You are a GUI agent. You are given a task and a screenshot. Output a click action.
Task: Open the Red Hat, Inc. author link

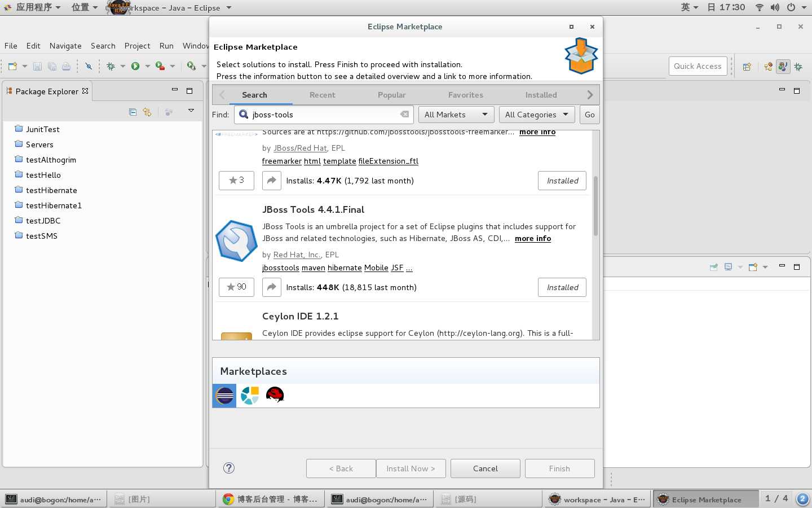(x=297, y=255)
